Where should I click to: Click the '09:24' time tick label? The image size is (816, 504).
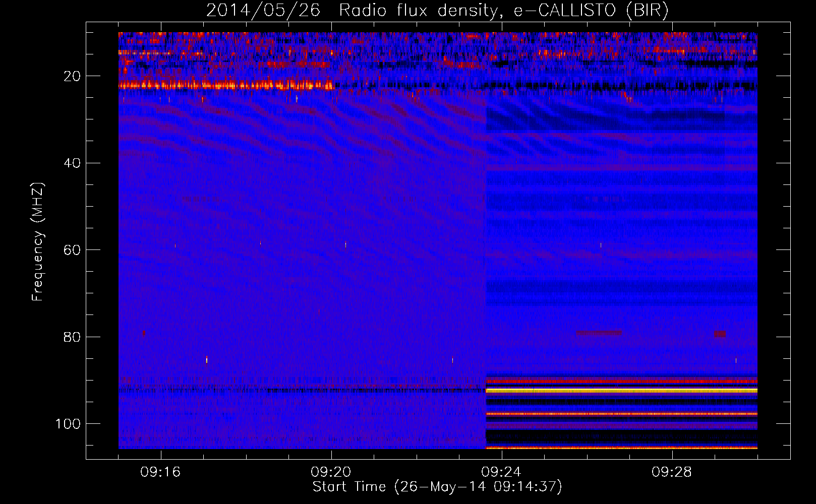tap(501, 472)
